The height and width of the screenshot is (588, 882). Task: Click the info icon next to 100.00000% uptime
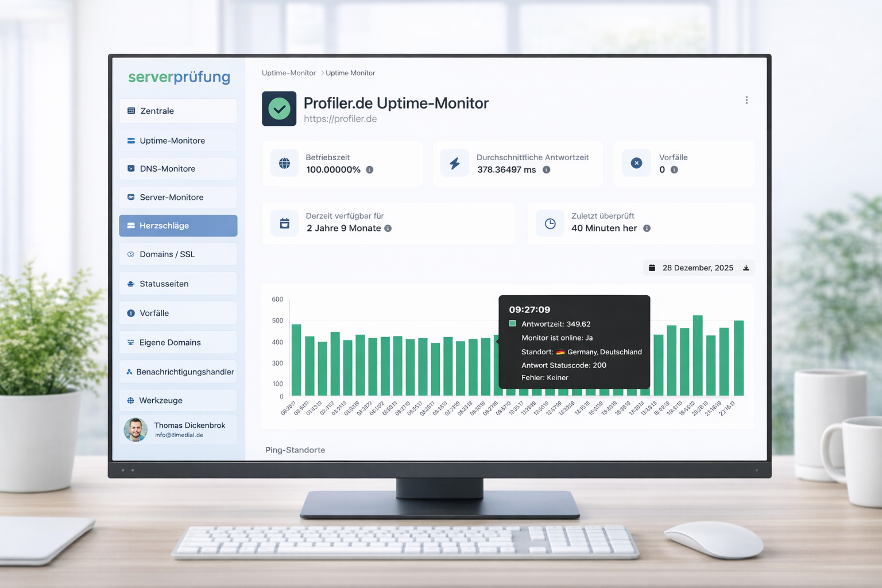pyautogui.click(x=369, y=170)
